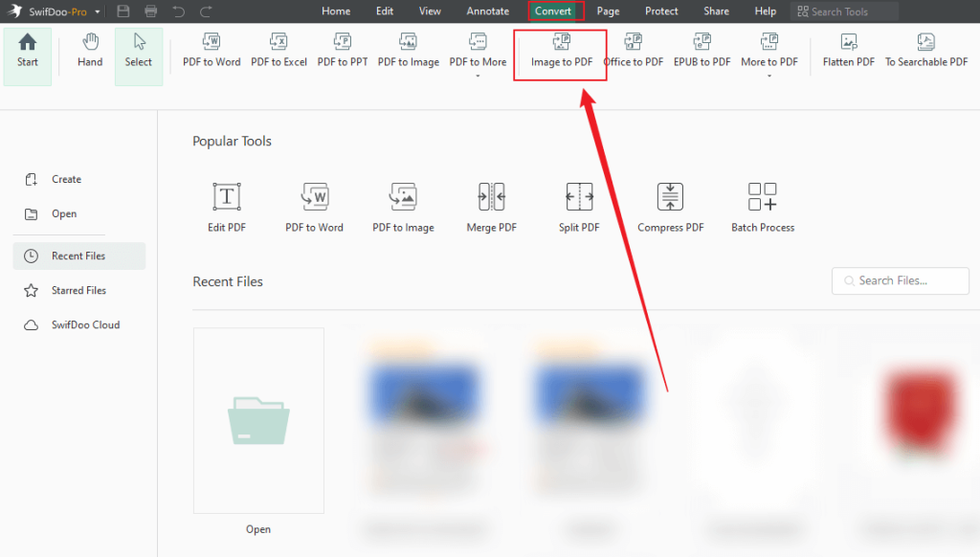Open the Compress PDF tool
Viewport: 980px width, 557px height.
pyautogui.click(x=670, y=203)
